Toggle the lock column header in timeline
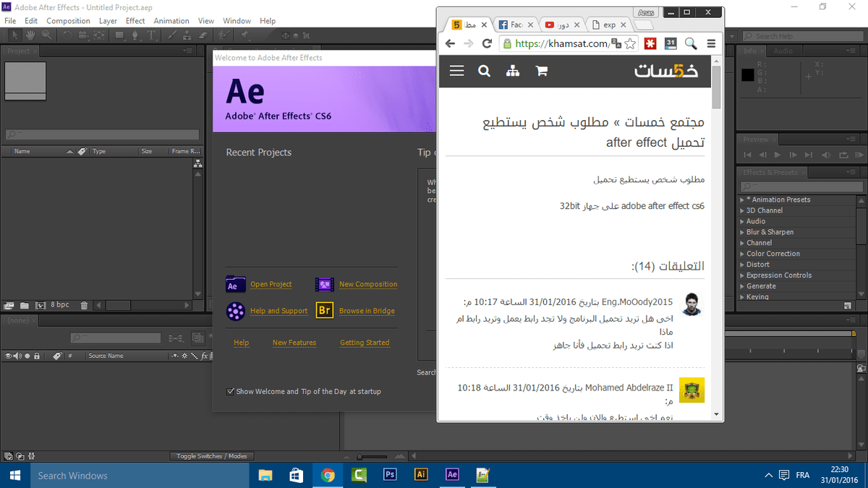Image resolution: width=868 pixels, height=488 pixels. coord(36,356)
